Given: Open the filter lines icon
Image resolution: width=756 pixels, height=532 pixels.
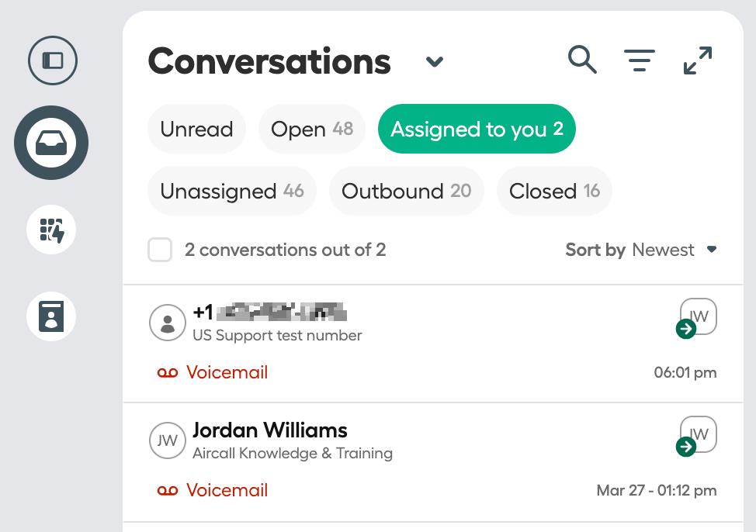Looking at the screenshot, I should pos(640,60).
